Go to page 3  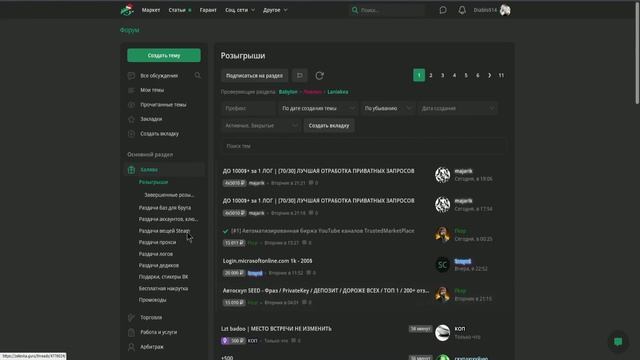click(442, 76)
